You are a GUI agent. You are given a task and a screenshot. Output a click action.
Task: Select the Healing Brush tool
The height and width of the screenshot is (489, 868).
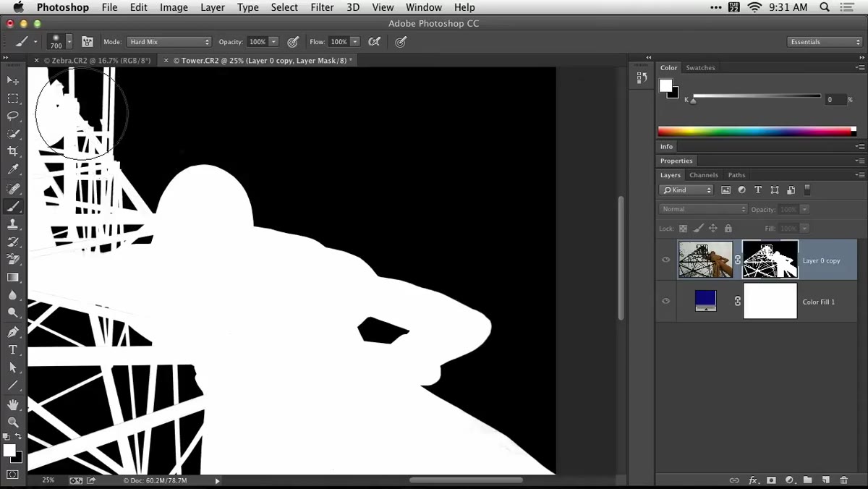[x=13, y=189]
